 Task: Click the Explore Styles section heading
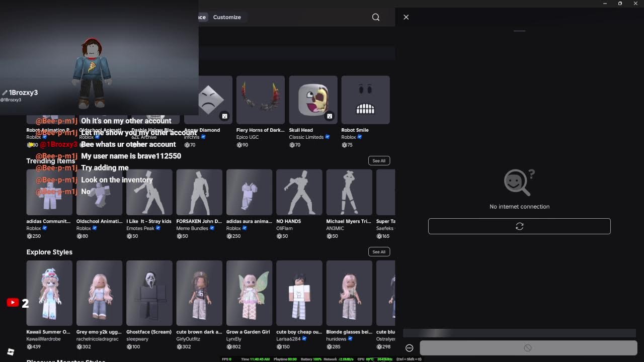click(x=49, y=252)
